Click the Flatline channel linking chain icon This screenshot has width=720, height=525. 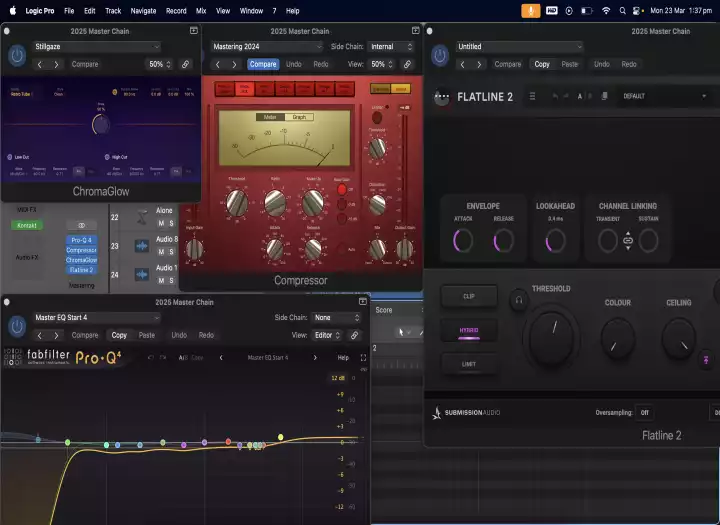click(628, 241)
